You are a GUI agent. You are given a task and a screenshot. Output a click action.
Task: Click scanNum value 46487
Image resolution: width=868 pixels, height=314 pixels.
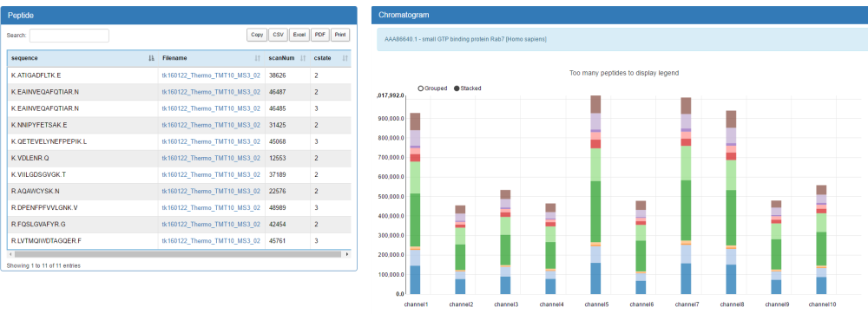(278, 92)
